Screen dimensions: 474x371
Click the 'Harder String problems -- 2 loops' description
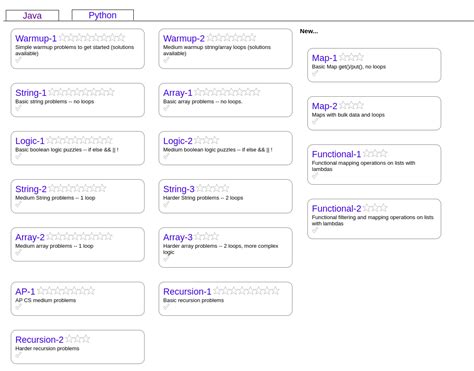tap(203, 198)
